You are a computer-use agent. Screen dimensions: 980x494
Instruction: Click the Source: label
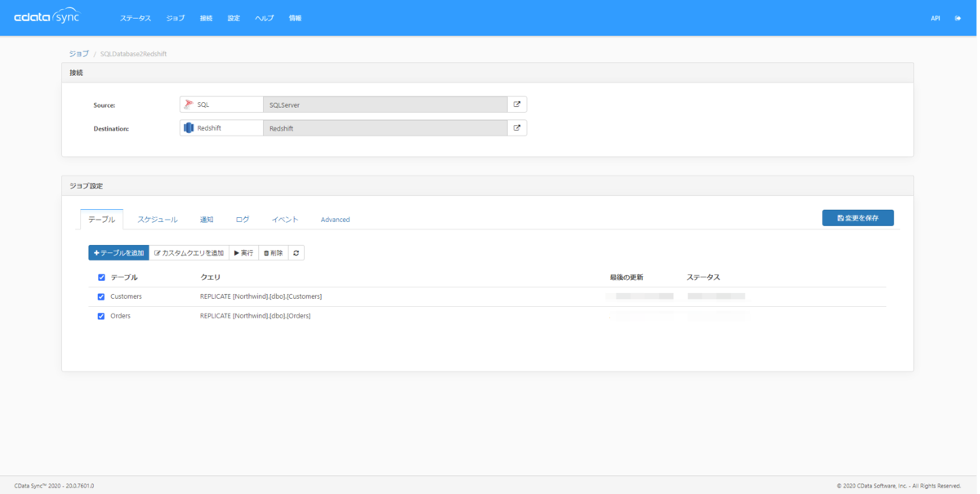tap(105, 105)
